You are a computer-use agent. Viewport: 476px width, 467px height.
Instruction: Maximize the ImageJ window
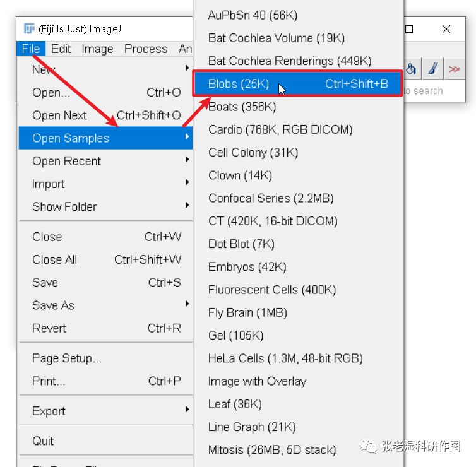409,29
